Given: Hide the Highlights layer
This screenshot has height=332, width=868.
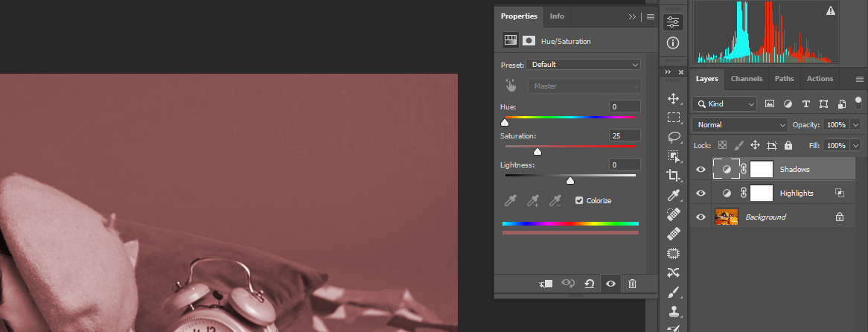Looking at the screenshot, I should (x=701, y=193).
